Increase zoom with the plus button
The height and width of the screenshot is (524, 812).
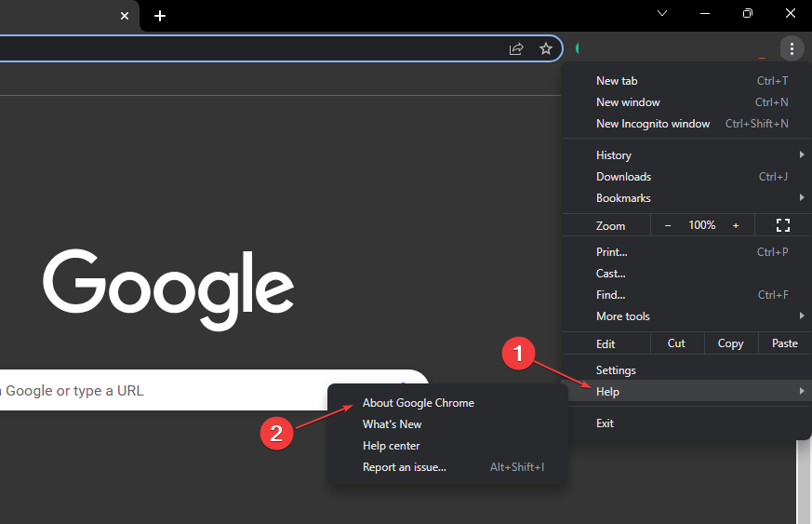[736, 225]
